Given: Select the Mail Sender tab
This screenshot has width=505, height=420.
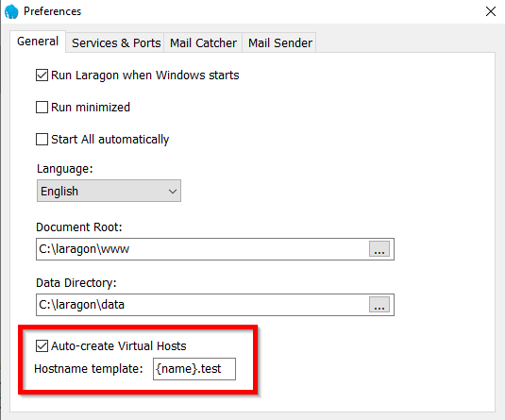Looking at the screenshot, I should pyautogui.click(x=279, y=42).
